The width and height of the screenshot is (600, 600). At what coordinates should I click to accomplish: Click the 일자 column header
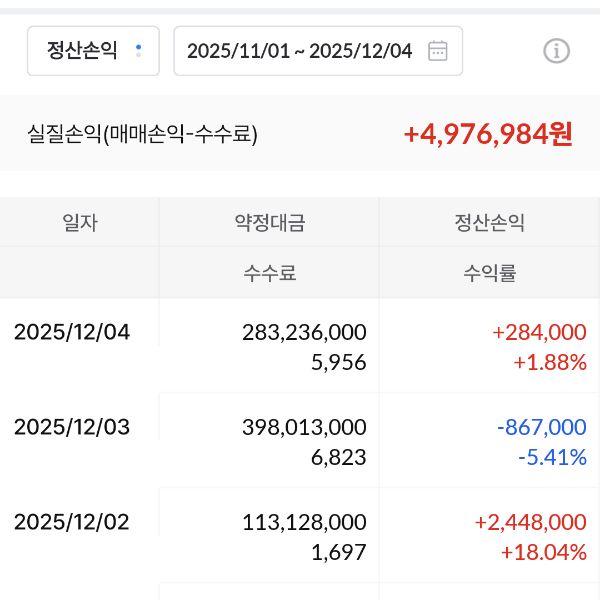coord(80,223)
